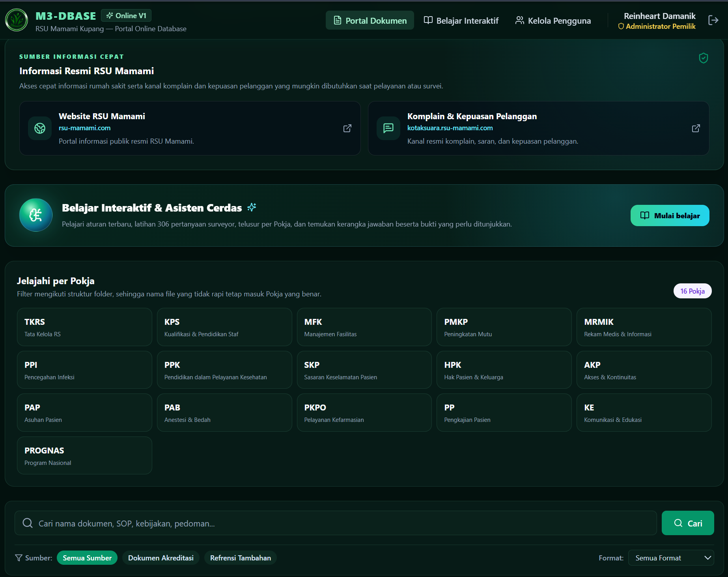
Task: Go to Kelola Pengguna tab
Action: pos(553,20)
